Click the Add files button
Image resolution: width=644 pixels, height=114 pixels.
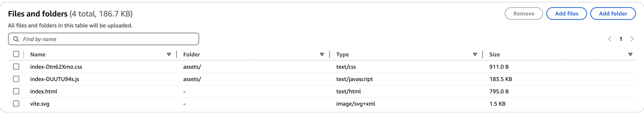click(567, 14)
